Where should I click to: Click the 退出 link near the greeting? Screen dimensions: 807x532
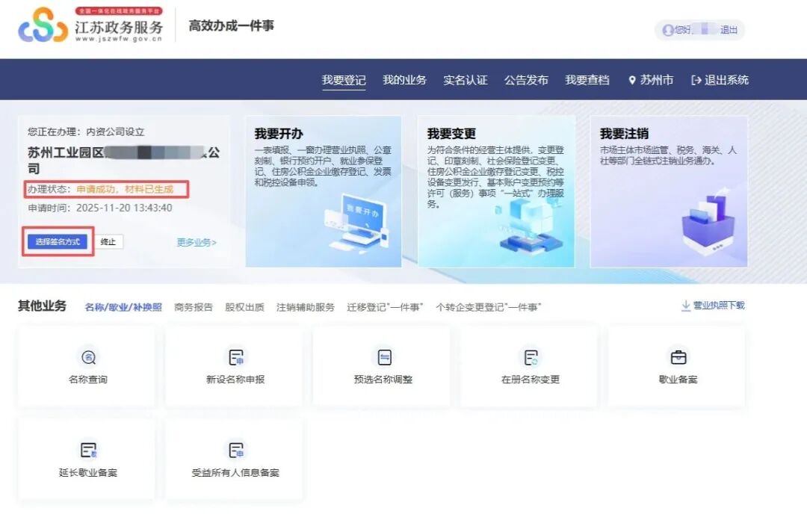click(x=729, y=31)
